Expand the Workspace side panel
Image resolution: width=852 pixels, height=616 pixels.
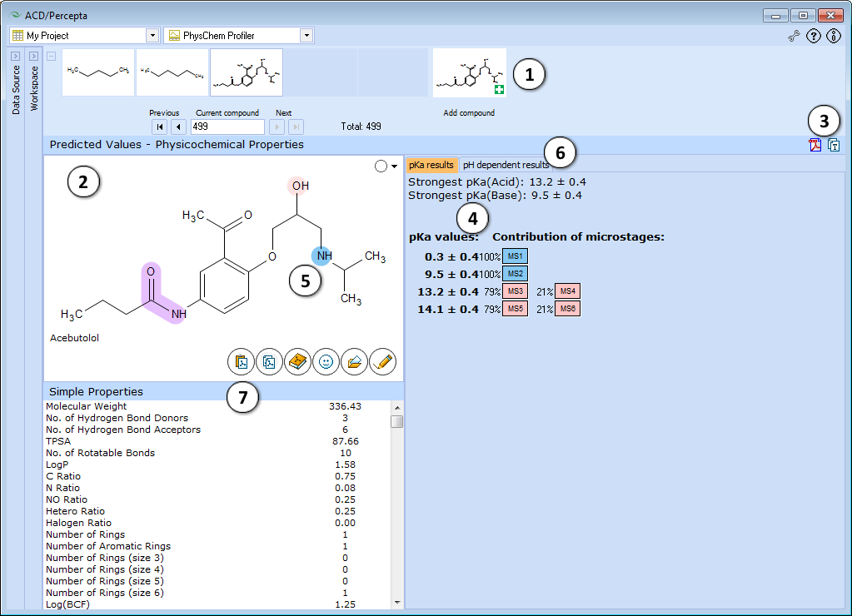[33, 56]
